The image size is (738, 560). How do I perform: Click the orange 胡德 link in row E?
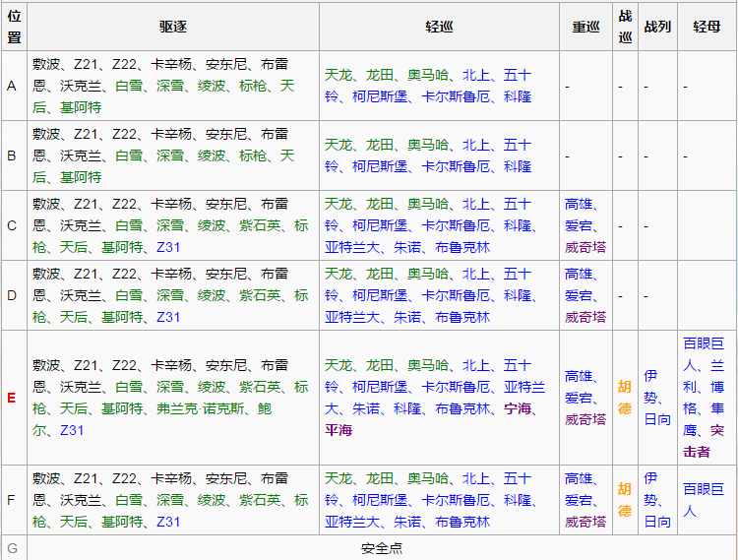click(x=624, y=397)
